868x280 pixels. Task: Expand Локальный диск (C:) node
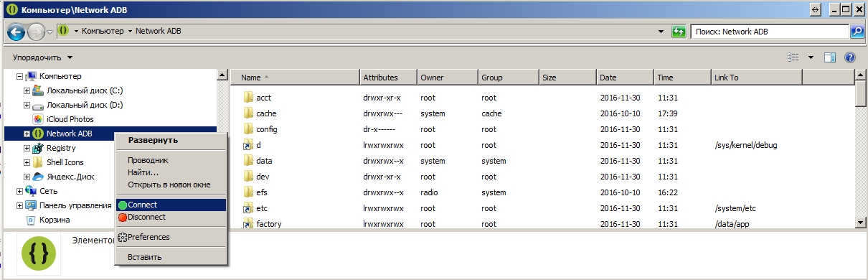(27, 90)
